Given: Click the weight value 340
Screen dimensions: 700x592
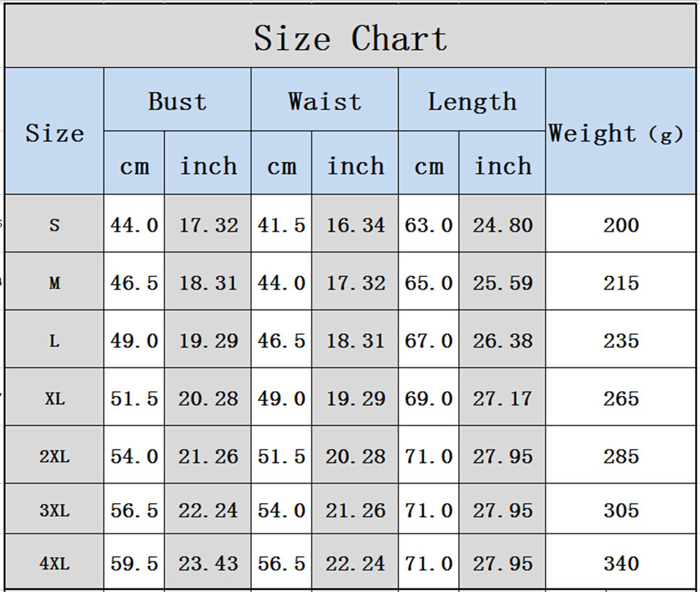Looking at the screenshot, I should (621, 563).
